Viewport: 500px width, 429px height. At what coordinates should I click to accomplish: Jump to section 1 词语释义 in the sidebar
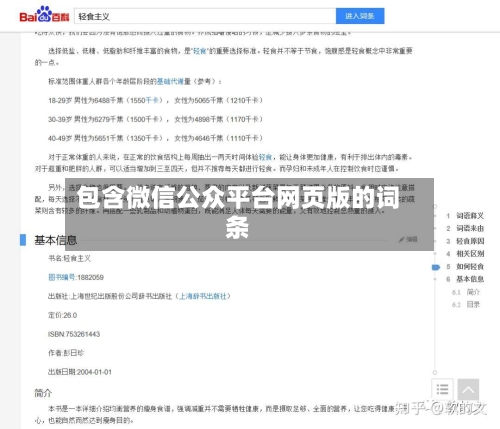465,216
